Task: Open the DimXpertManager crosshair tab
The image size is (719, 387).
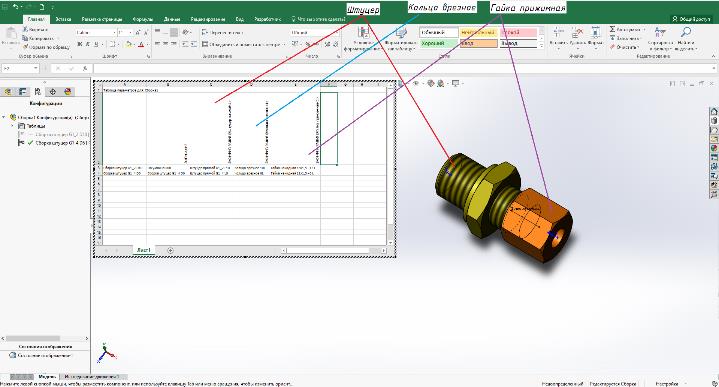Action: pyautogui.click(x=53, y=92)
